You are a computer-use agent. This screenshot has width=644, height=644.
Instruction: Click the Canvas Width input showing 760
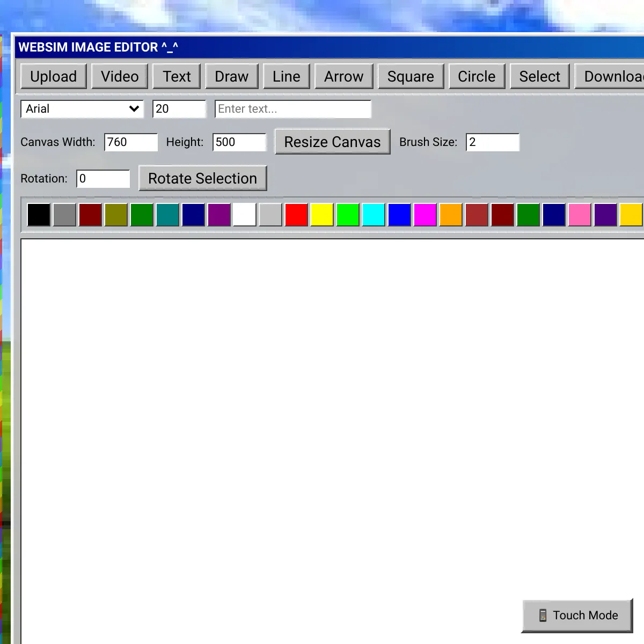pyautogui.click(x=130, y=142)
